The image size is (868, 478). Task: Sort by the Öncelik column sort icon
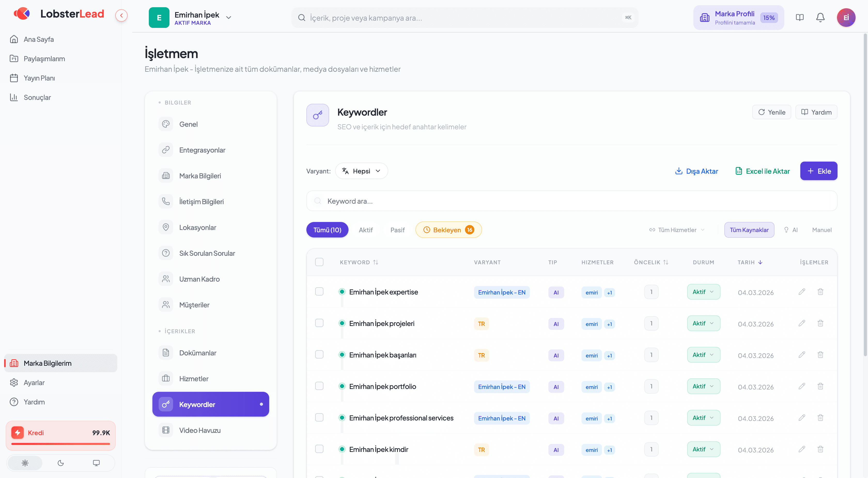click(x=665, y=262)
